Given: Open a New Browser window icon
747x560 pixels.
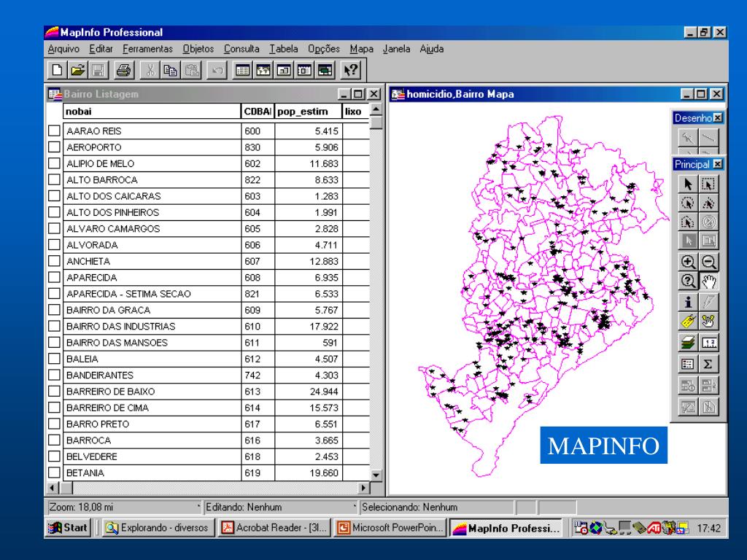Looking at the screenshot, I should coord(242,71).
